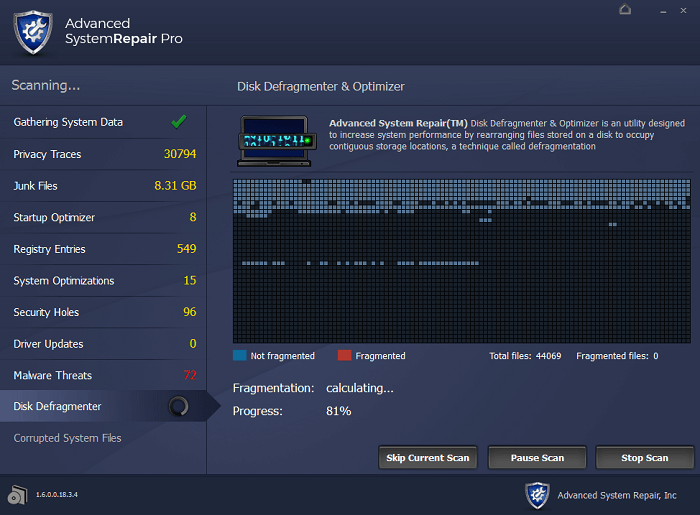Click the Not fragmented legend label
Viewport: 700px width, 515px height.
click(283, 356)
